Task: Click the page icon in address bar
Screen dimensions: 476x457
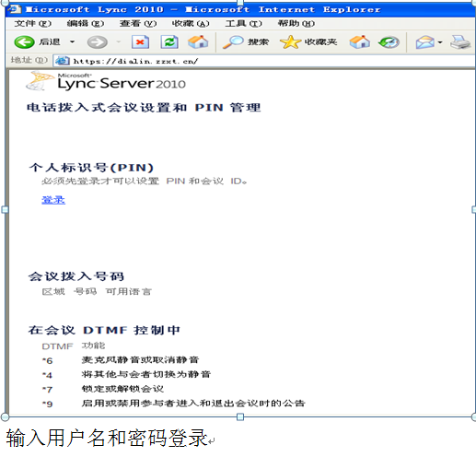Action: pyautogui.click(x=63, y=61)
